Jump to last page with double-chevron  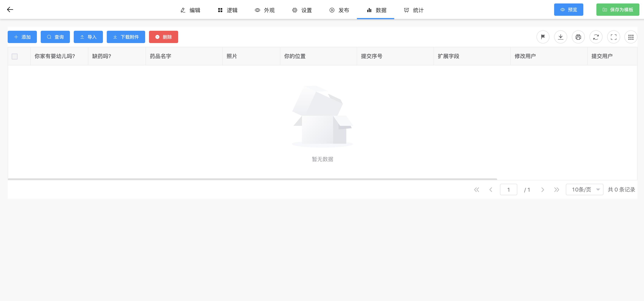[x=557, y=189]
